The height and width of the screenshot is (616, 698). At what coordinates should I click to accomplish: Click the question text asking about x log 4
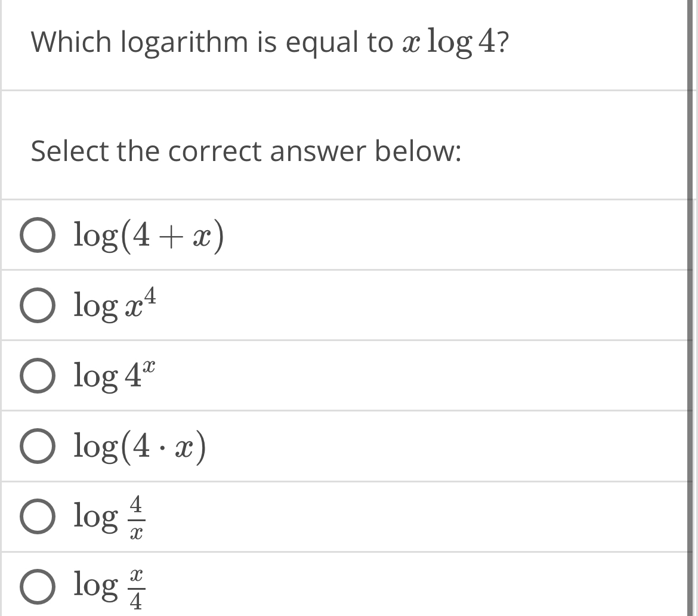(x=268, y=41)
